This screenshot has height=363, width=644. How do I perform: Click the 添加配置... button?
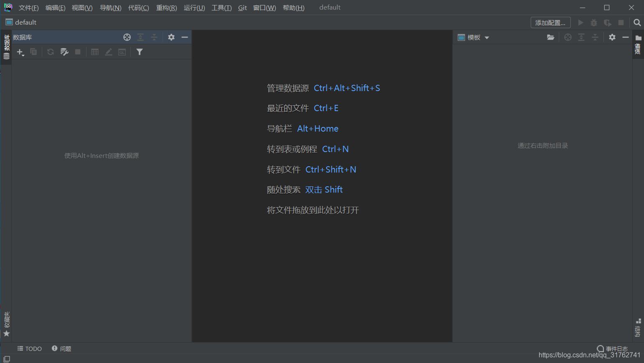[550, 23]
